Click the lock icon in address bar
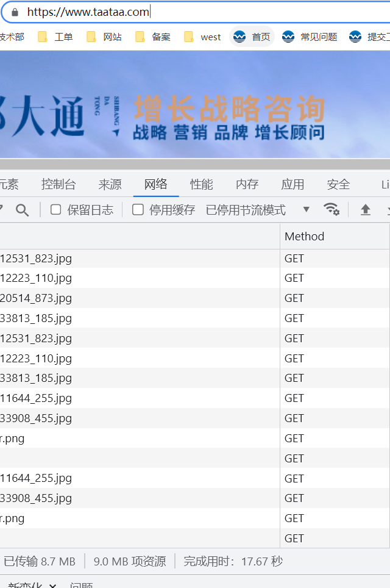The width and height of the screenshot is (390, 588). 15,12
